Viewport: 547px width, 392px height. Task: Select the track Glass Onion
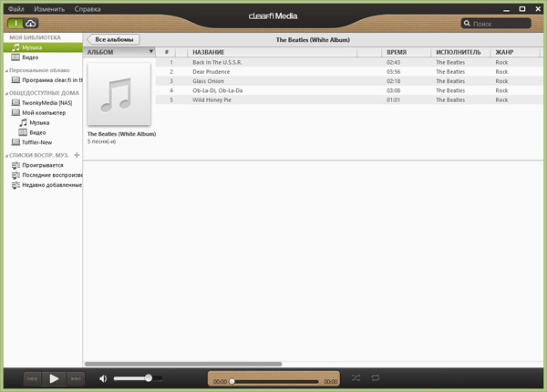[207, 80]
